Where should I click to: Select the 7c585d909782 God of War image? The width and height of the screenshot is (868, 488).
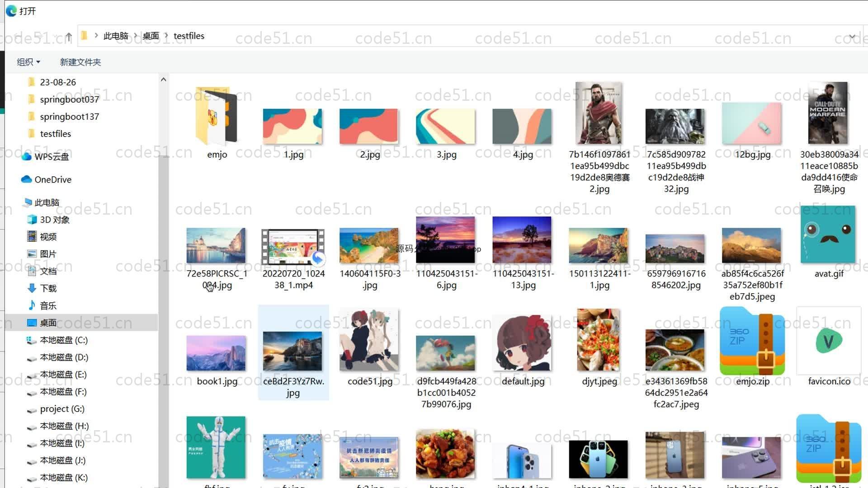(675, 127)
